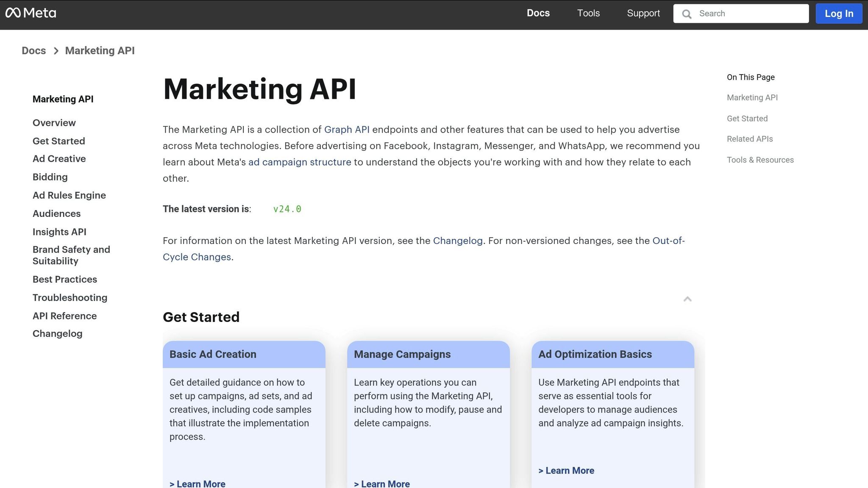
Task: Click Learn More under Ad Optimization Basics
Action: click(x=566, y=470)
